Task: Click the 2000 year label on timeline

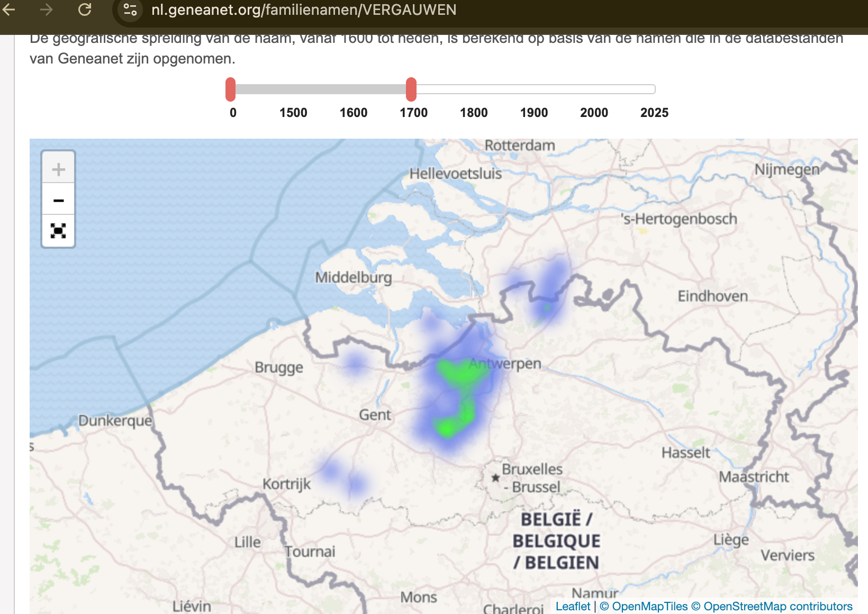Action: pyautogui.click(x=594, y=113)
